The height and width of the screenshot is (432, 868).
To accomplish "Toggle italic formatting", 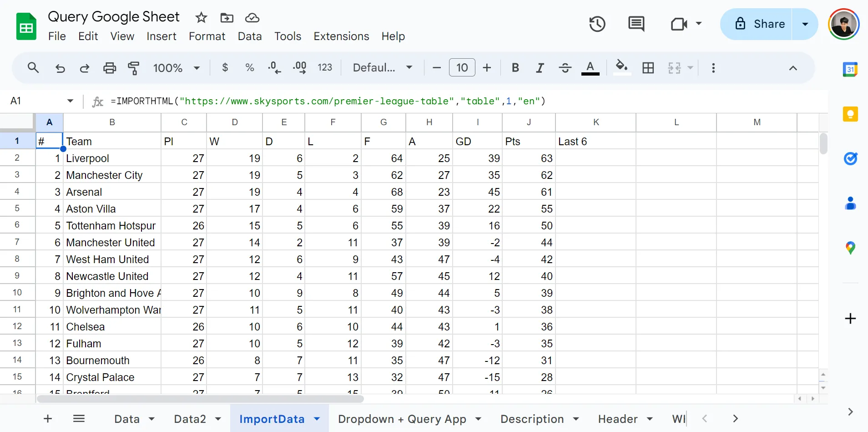I will (540, 68).
